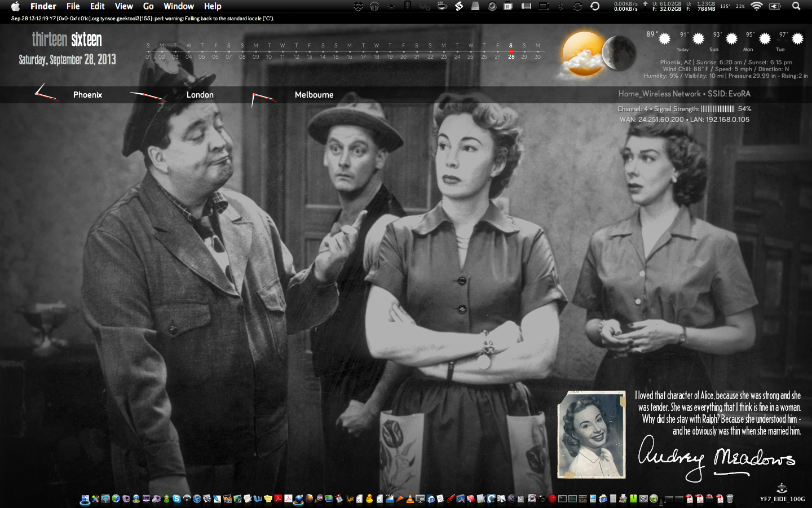Open the Wi-Fi status menu
Image resolution: width=812 pixels, height=508 pixels.
(x=757, y=6)
